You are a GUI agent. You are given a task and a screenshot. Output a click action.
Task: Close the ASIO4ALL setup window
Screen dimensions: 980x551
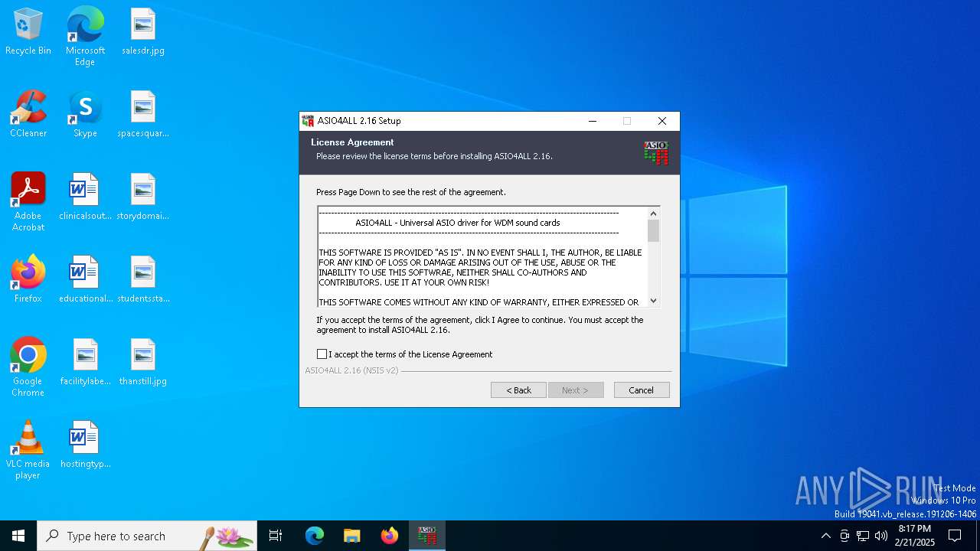(662, 121)
